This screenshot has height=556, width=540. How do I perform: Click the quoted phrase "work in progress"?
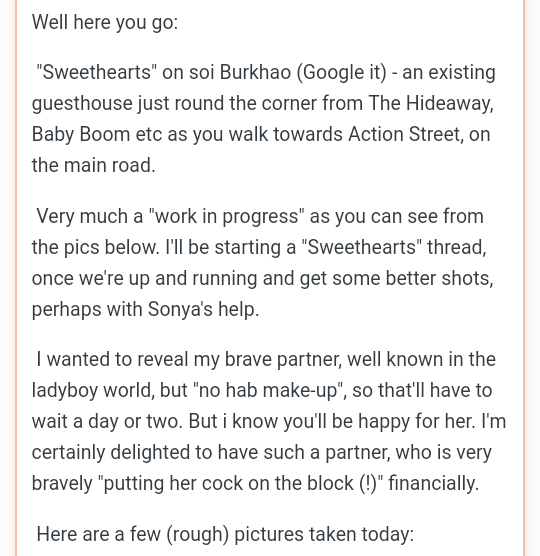(x=227, y=216)
